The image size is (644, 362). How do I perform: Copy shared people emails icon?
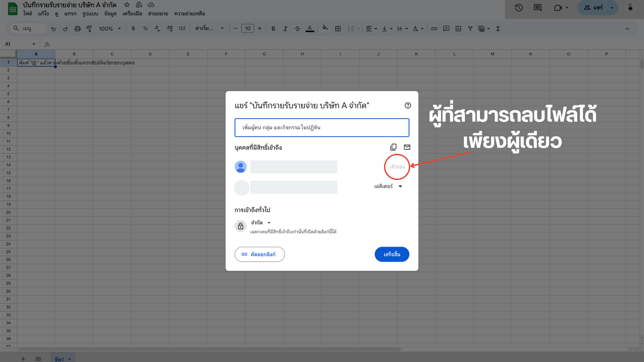tap(393, 147)
